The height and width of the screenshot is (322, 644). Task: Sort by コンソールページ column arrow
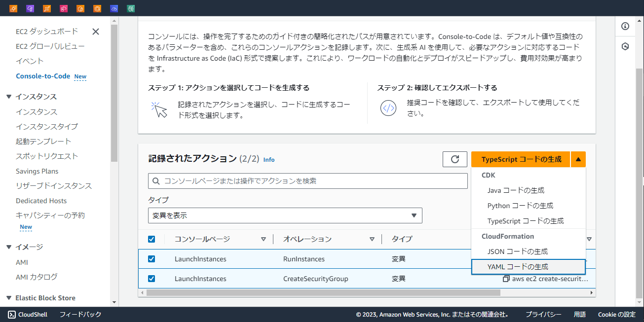264,239
